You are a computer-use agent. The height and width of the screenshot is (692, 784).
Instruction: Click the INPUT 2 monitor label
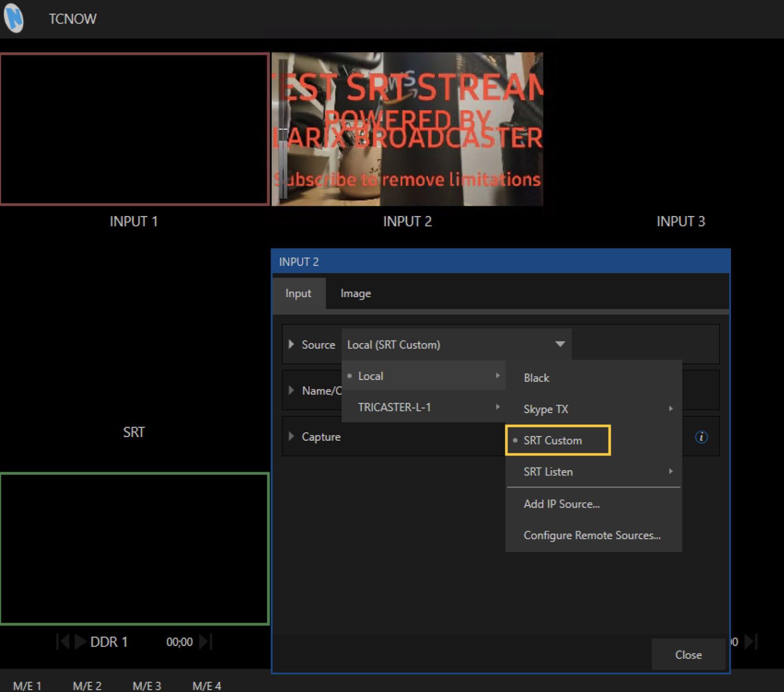pyautogui.click(x=407, y=222)
